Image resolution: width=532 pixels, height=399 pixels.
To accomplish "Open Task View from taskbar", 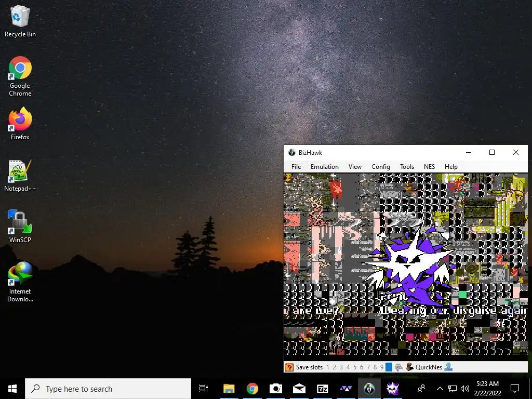I will point(204,389).
